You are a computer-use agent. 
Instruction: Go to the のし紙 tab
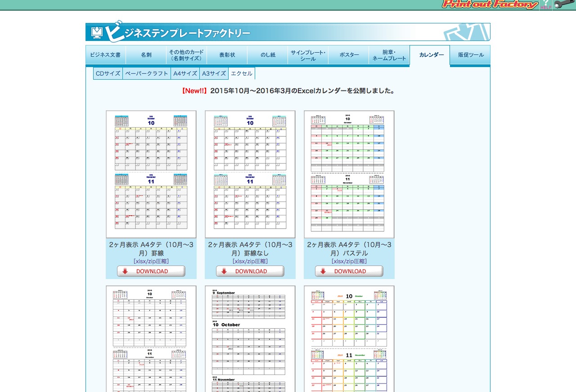(268, 55)
